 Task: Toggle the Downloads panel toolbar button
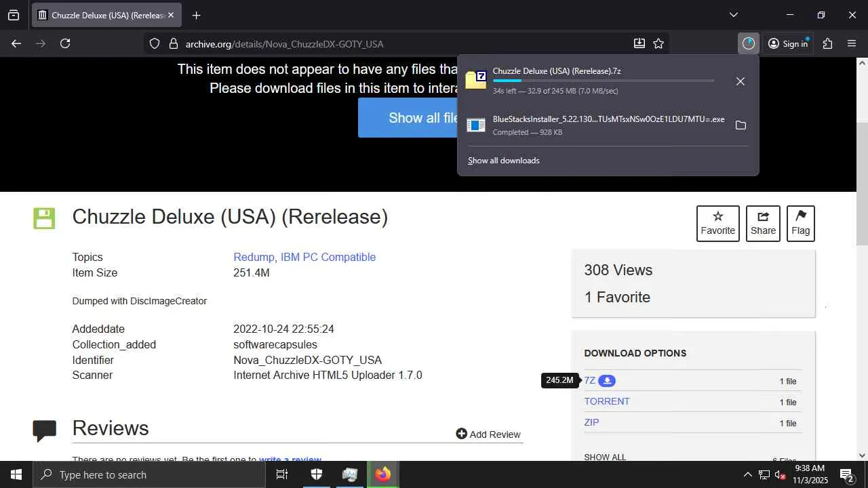749,43
